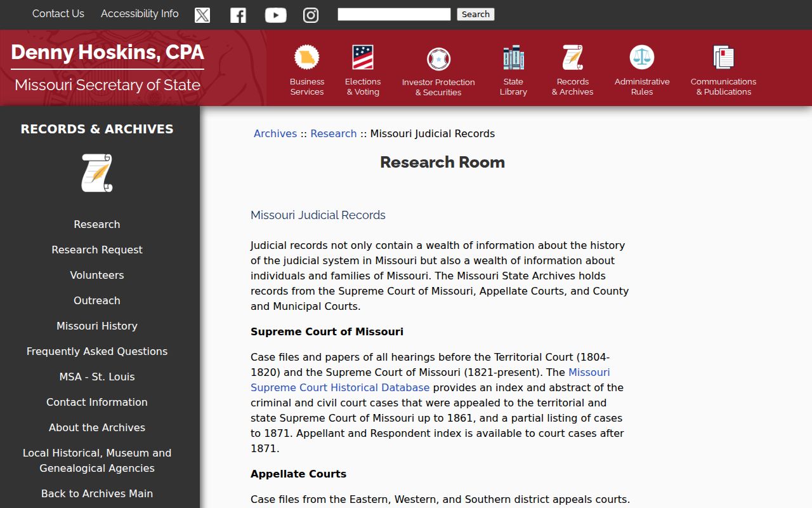The width and height of the screenshot is (812, 508).
Task: Go Back to Archives Main
Action: 97,493
